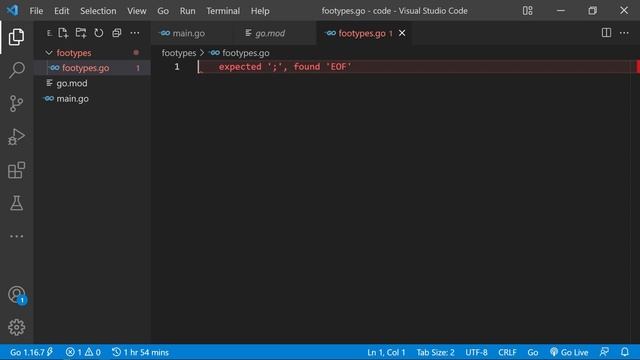Open the Testing flask view
The height and width of the screenshot is (360, 640).
click(x=16, y=203)
